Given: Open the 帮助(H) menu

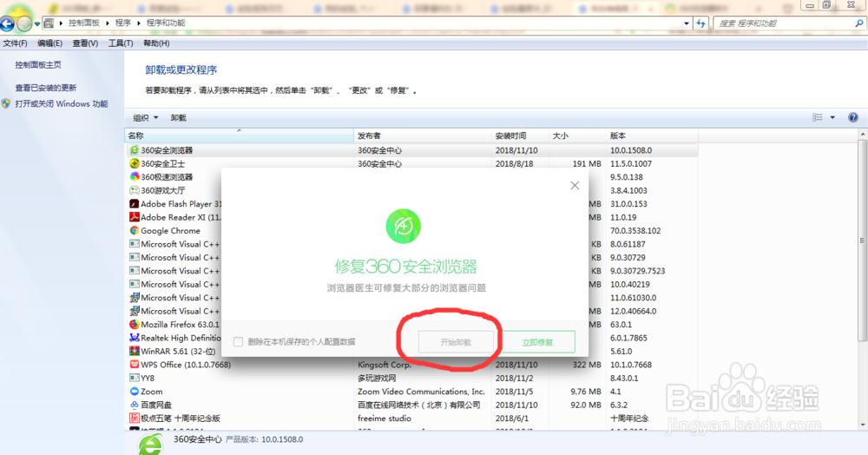Looking at the screenshot, I should 156,43.
